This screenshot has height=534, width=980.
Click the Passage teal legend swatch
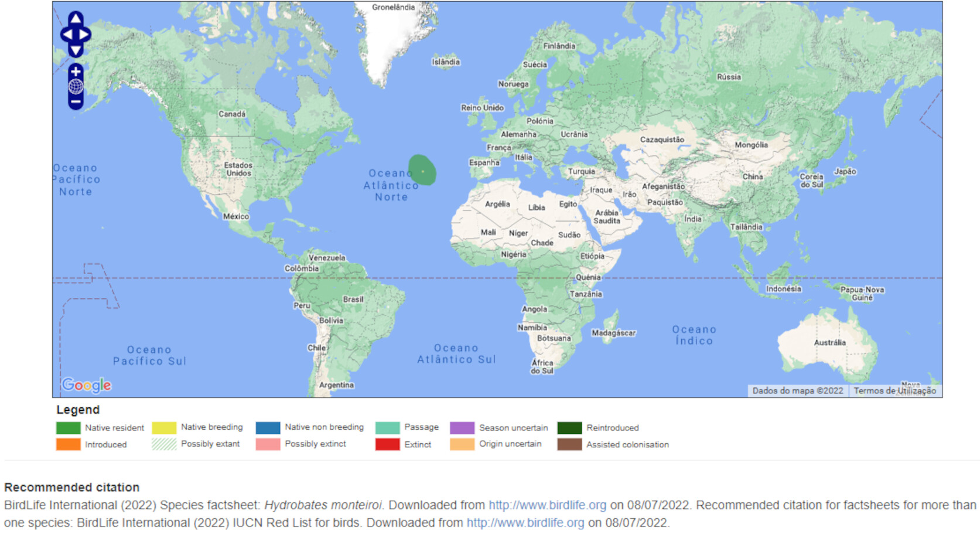[x=387, y=428]
